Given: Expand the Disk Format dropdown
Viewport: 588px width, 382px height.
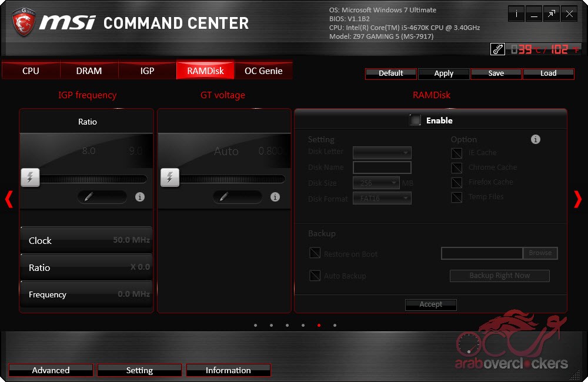Looking at the screenshot, I should (382, 199).
